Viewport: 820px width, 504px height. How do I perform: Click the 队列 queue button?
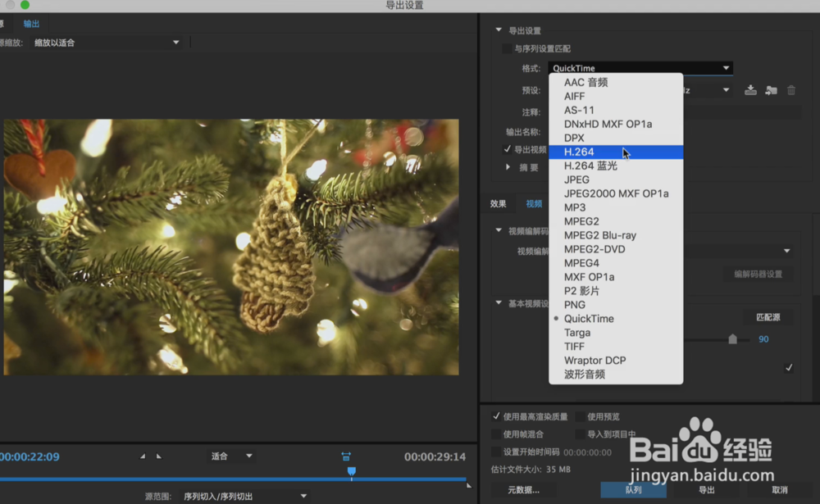tap(633, 490)
